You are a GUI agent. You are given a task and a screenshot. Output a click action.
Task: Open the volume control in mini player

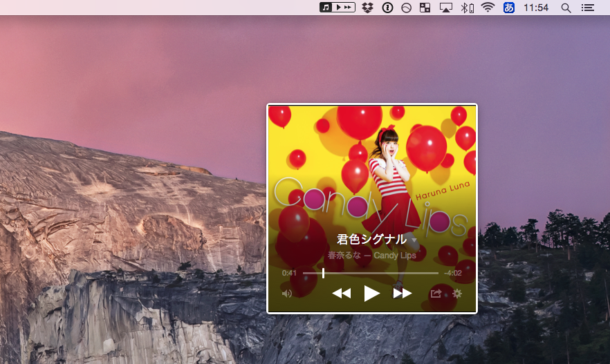pyautogui.click(x=287, y=294)
